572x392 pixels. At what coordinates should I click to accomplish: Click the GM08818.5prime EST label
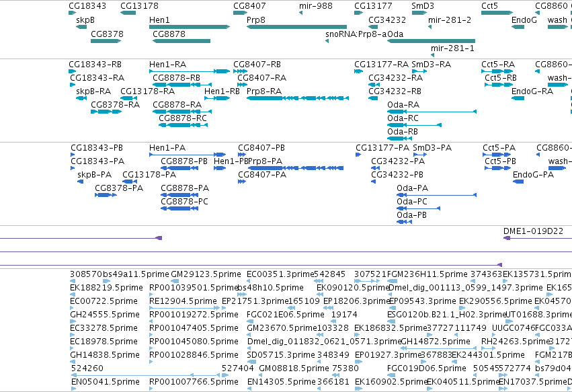pyautogui.click(x=294, y=368)
